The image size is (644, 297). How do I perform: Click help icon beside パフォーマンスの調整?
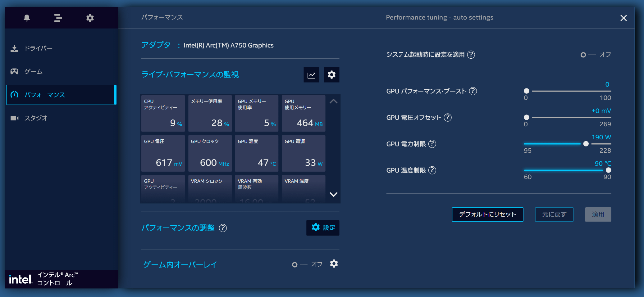coord(223,228)
